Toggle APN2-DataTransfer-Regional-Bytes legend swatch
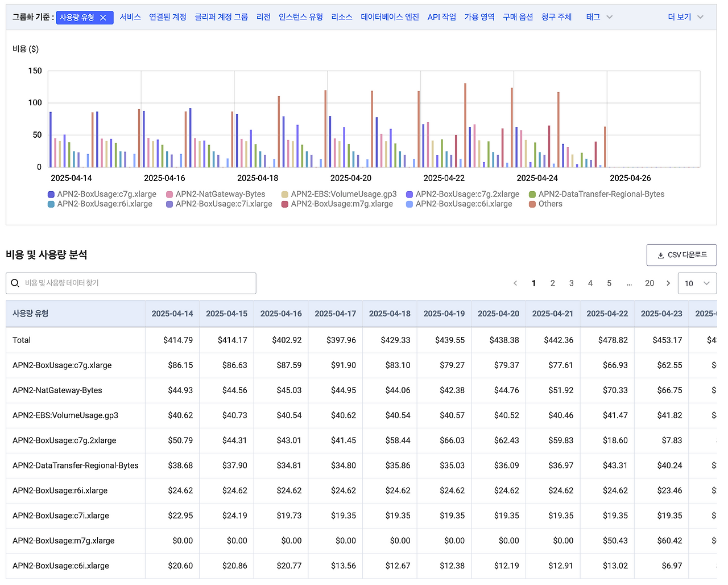Screen dimensions: 728x585 pos(532,195)
